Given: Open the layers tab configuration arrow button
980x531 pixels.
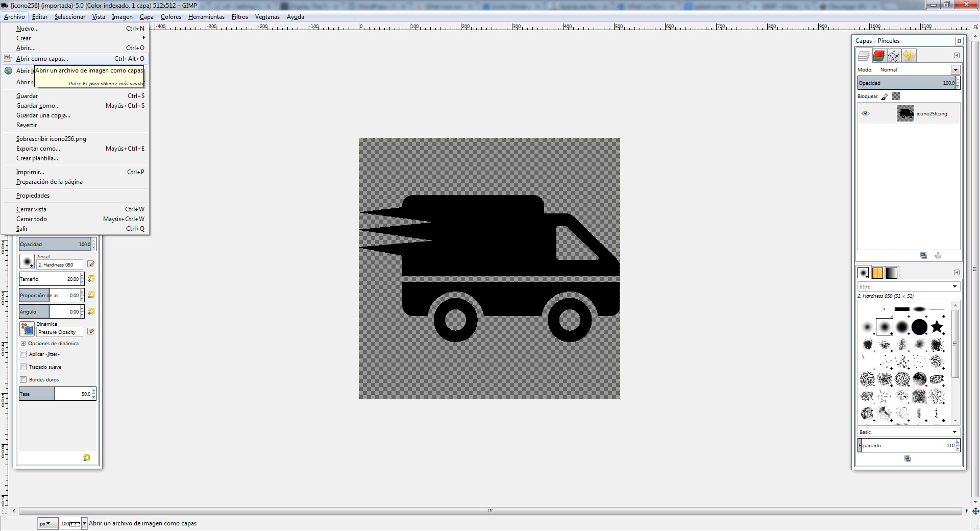Looking at the screenshot, I should pos(957,55).
